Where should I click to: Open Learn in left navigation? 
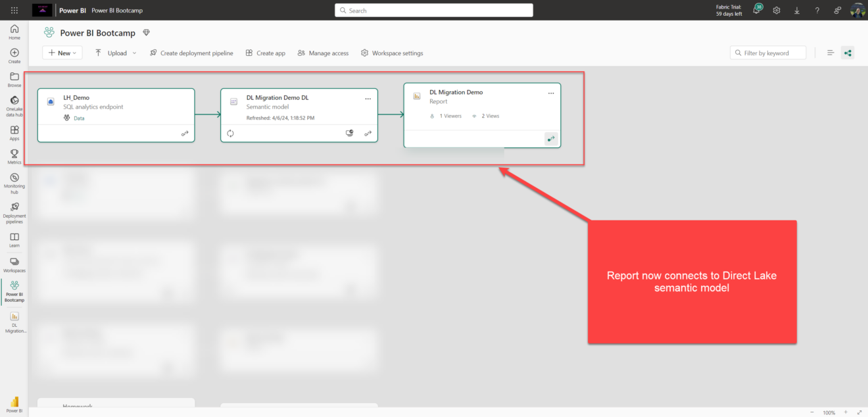point(14,240)
